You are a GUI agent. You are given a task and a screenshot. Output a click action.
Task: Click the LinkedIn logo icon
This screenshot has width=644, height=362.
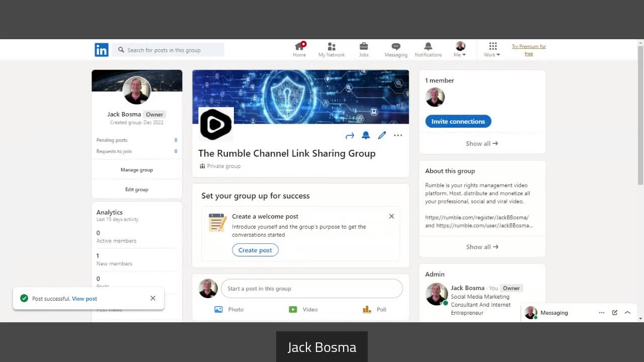pos(101,50)
